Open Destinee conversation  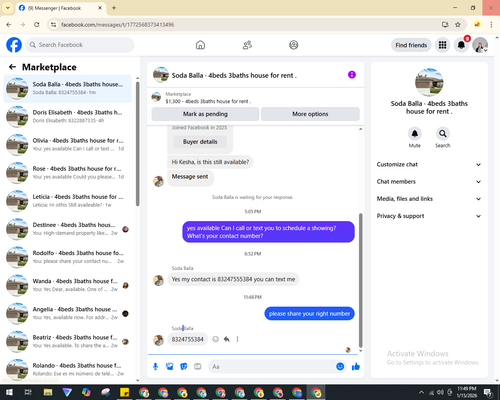[68, 229]
